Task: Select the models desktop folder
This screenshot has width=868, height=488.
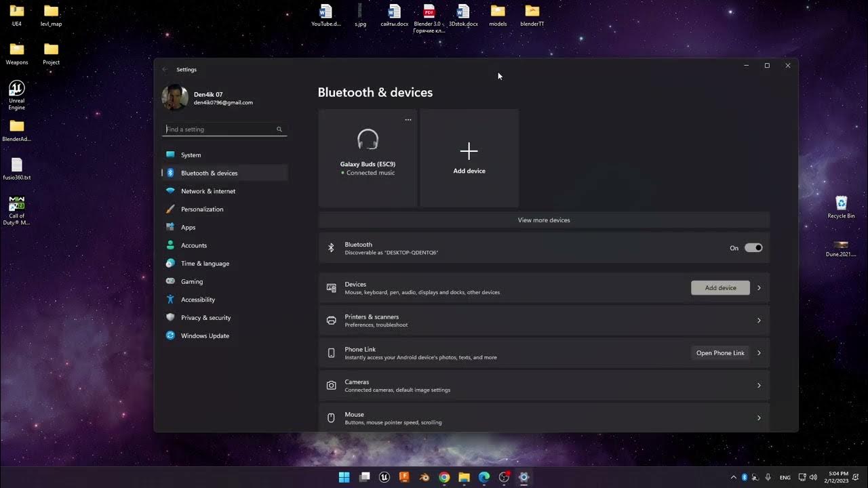Action: click(498, 16)
